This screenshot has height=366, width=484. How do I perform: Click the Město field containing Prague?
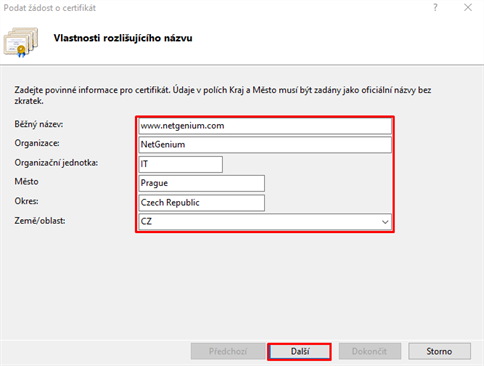[x=202, y=183]
